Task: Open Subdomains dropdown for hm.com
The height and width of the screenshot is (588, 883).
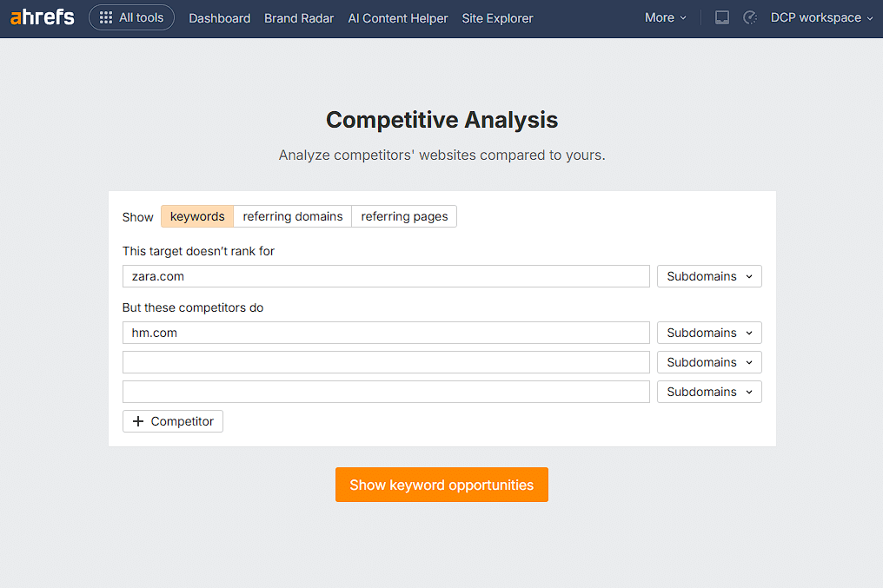Action: (709, 333)
